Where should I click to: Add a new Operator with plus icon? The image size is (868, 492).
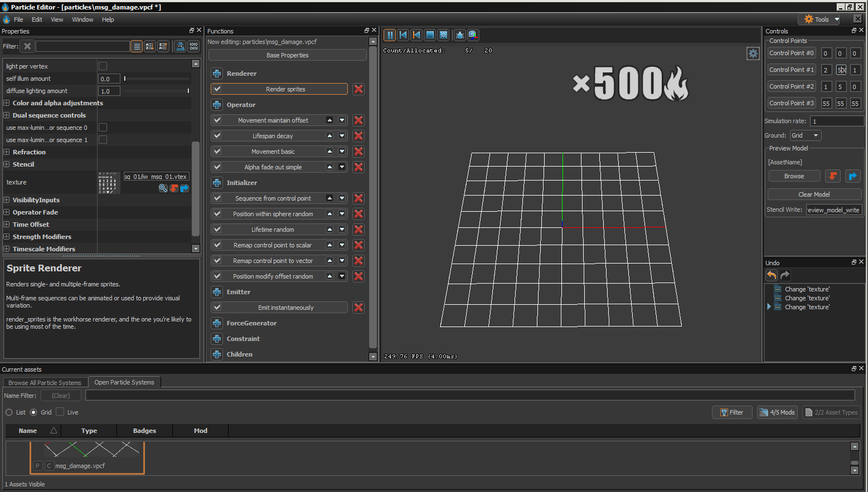pos(217,105)
